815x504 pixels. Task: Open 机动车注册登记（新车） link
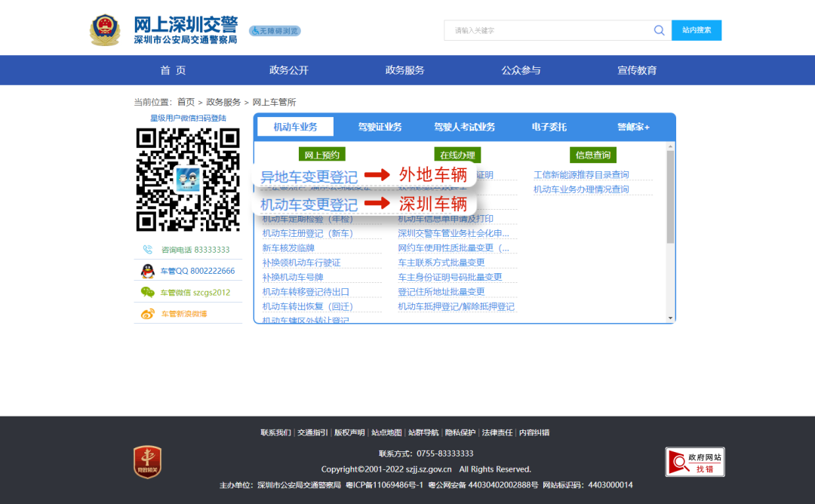tap(308, 233)
